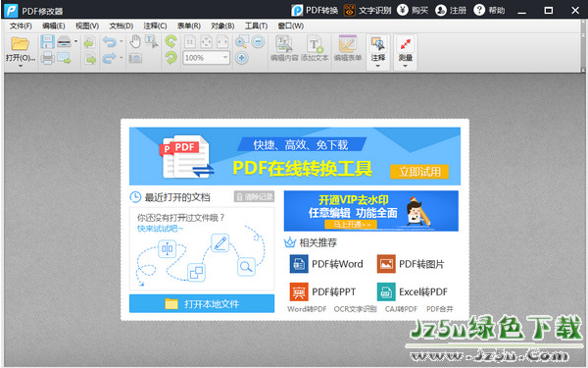Click the 清除记录 clear history button
Screen dimensions: 588x368
[x=254, y=196]
